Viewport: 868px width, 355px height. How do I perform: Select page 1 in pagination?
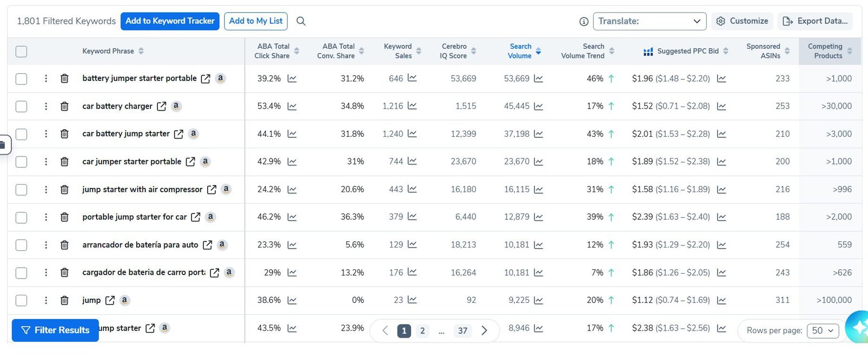pyautogui.click(x=404, y=331)
